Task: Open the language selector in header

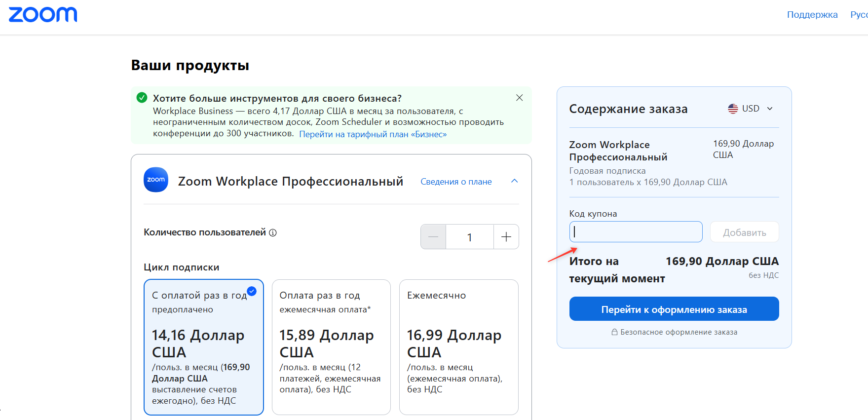Action: tap(859, 15)
